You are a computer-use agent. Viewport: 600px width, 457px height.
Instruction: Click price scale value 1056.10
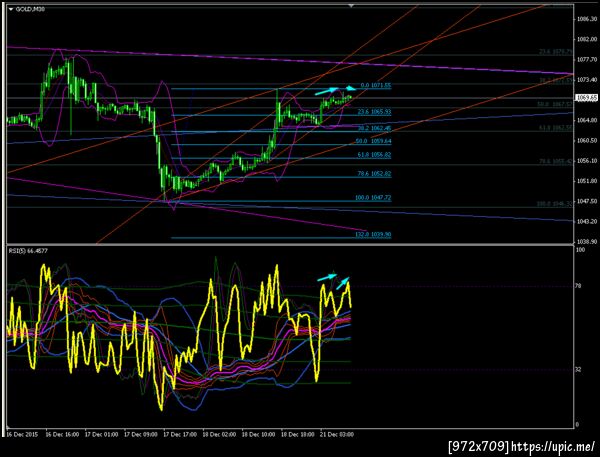tap(587, 161)
